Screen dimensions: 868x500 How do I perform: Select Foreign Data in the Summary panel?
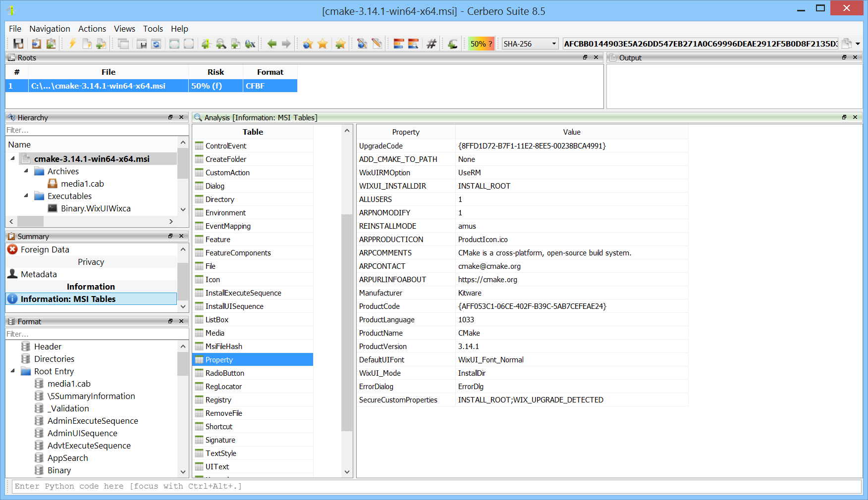point(45,250)
